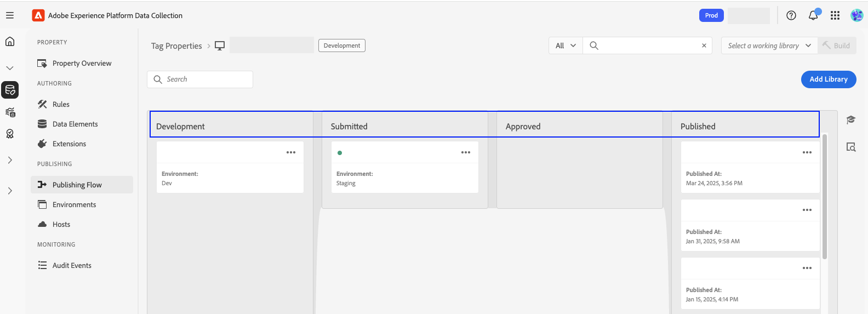868x314 pixels.
Task: Open Rules in the Authoring menu
Action: pyautogui.click(x=61, y=104)
